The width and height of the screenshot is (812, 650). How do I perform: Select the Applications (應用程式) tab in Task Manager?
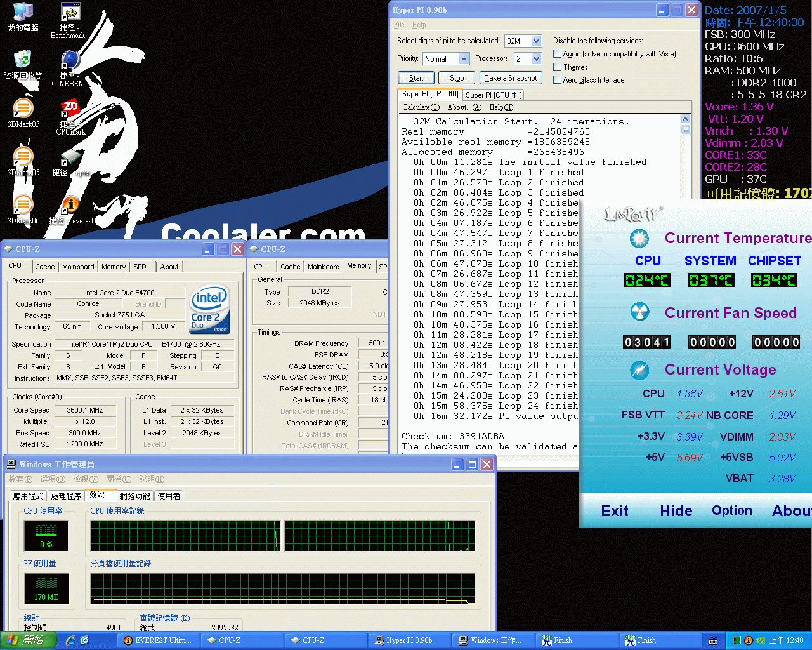click(29, 496)
